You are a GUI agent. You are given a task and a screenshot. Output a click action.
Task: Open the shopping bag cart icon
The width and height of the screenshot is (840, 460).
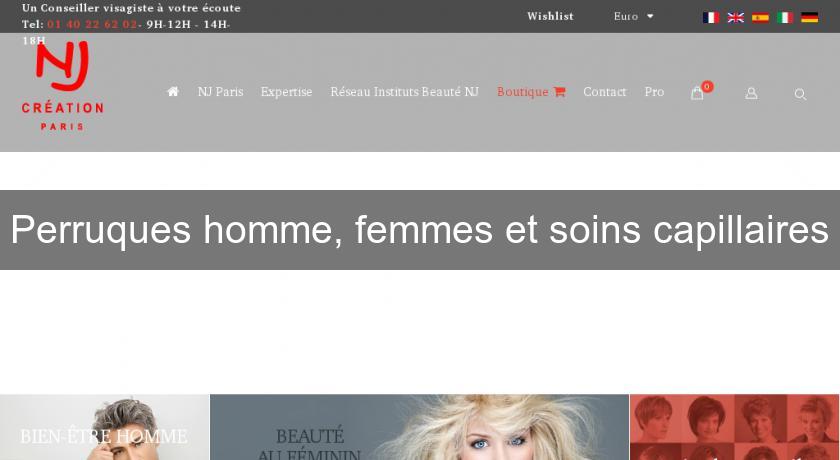tap(697, 93)
